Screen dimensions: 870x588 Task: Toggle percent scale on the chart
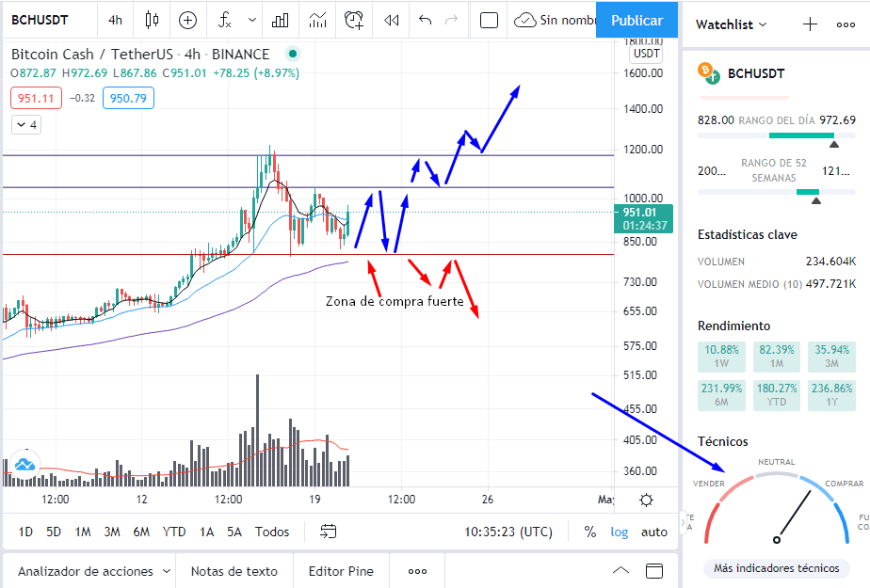pyautogui.click(x=589, y=532)
